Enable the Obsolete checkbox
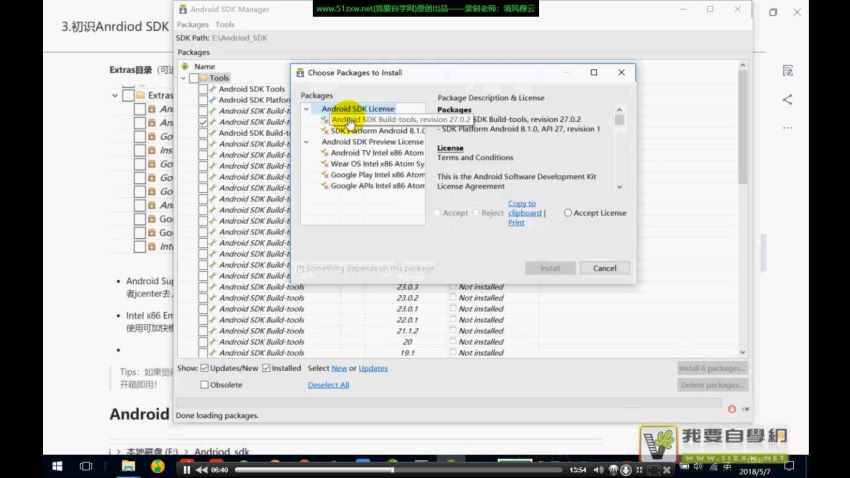This screenshot has width=850, height=478. (205, 384)
